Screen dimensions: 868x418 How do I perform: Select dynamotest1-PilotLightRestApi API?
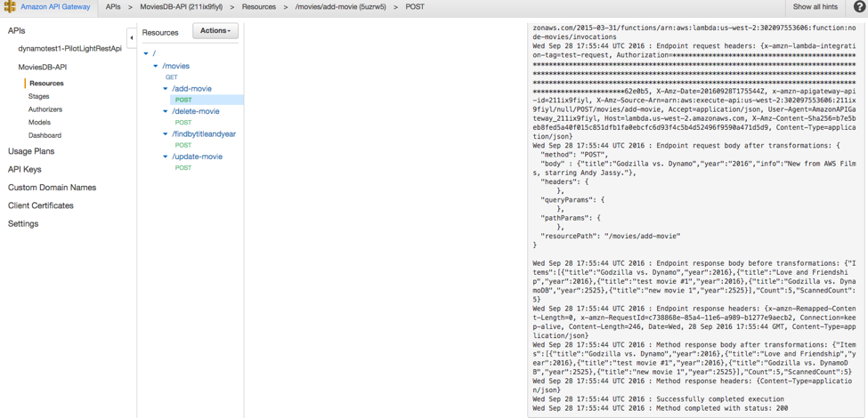point(69,49)
